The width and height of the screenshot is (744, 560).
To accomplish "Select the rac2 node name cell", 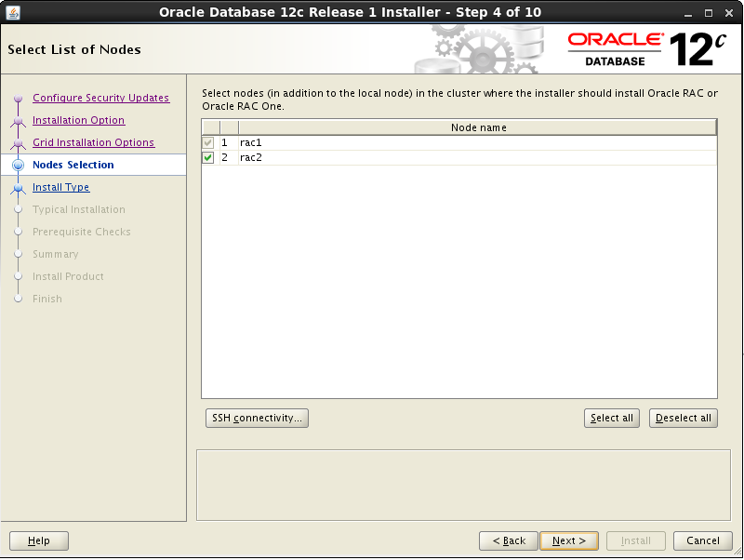I will point(477,157).
